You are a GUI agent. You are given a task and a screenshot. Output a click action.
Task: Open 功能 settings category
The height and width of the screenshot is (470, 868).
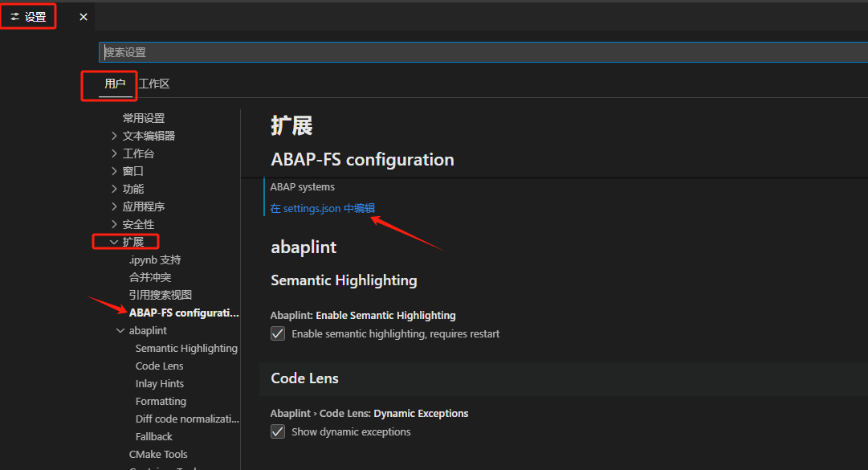132,189
